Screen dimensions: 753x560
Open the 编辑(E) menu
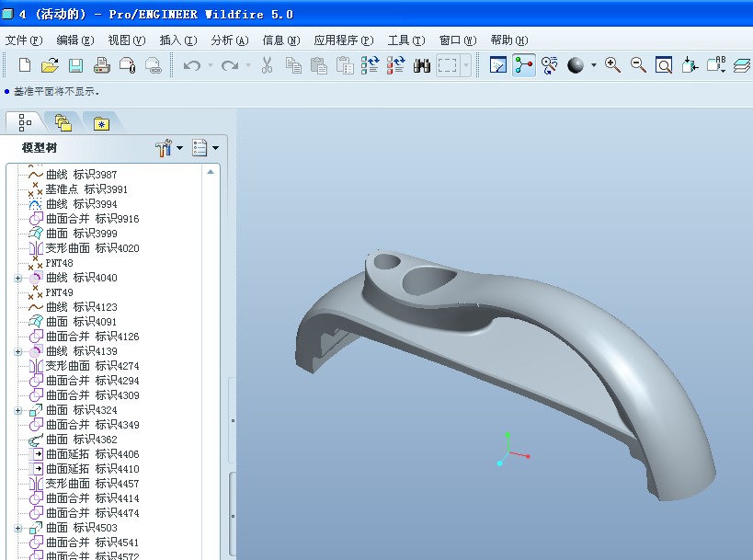(x=74, y=40)
